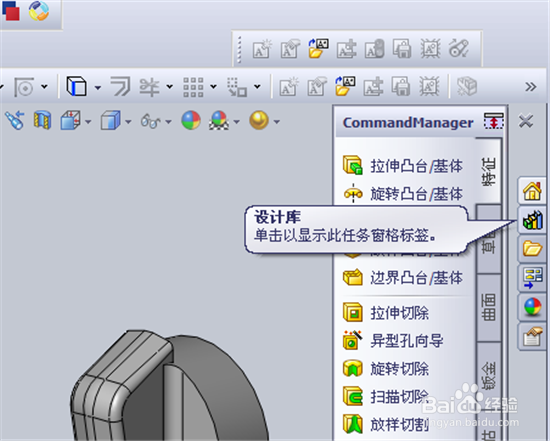The height and width of the screenshot is (441, 550).
Task: Expand Apply Scene dropdown arrow
Action: [x=236, y=122]
